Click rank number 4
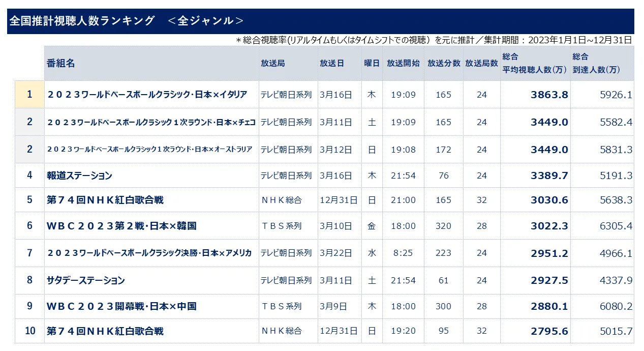The height and width of the screenshot is (351, 644). [x=29, y=175]
